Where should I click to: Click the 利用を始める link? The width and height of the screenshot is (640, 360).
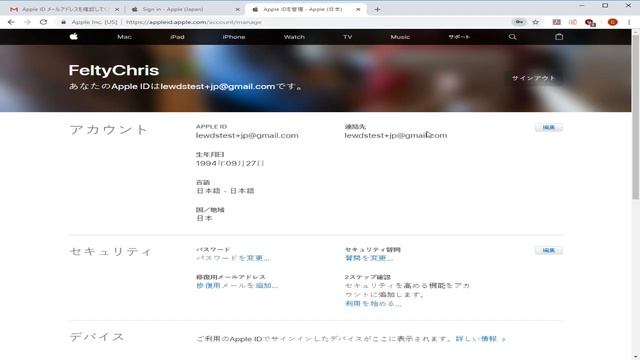373,303
